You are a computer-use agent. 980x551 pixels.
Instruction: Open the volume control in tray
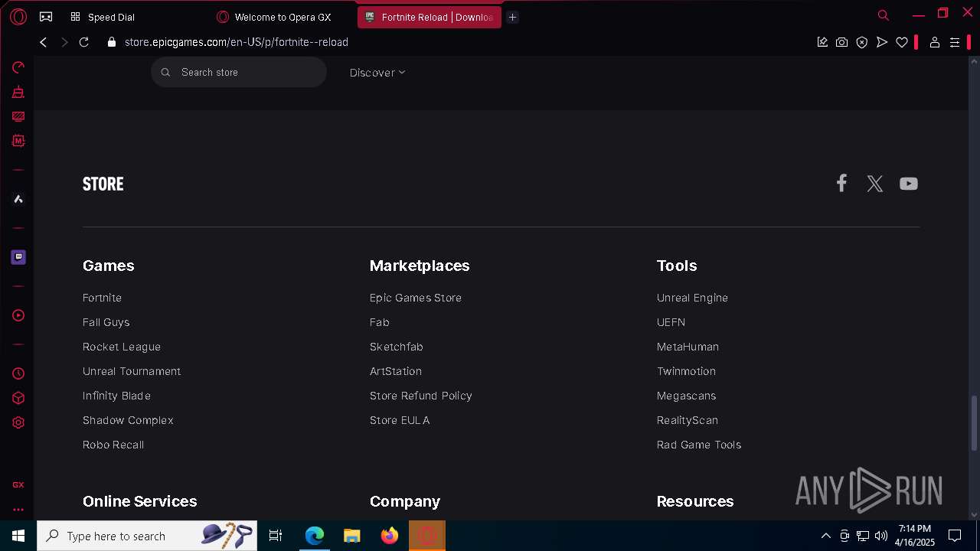pyautogui.click(x=881, y=536)
